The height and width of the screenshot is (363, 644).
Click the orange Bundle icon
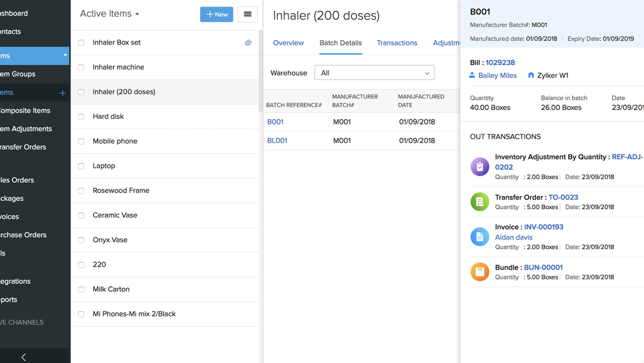pyautogui.click(x=479, y=272)
